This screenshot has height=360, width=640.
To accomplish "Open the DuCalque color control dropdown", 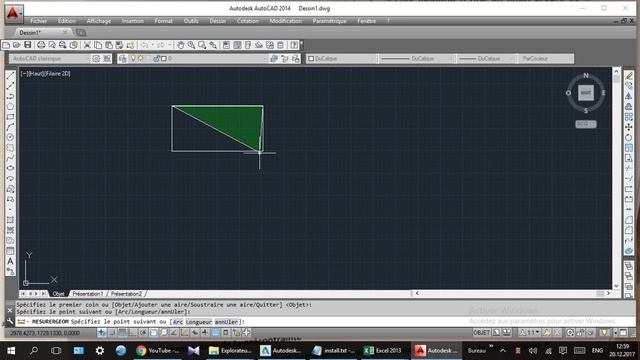I will 342,59.
